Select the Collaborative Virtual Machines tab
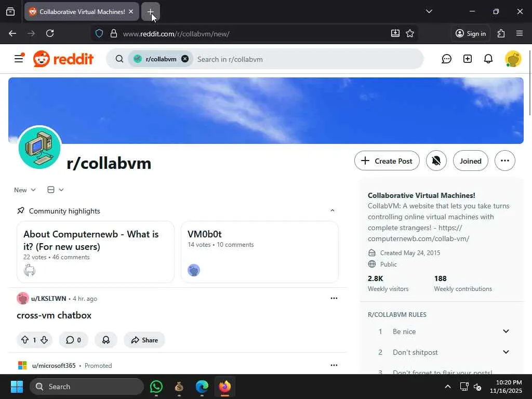Screen dimensions: 532x399 [x=82, y=11]
